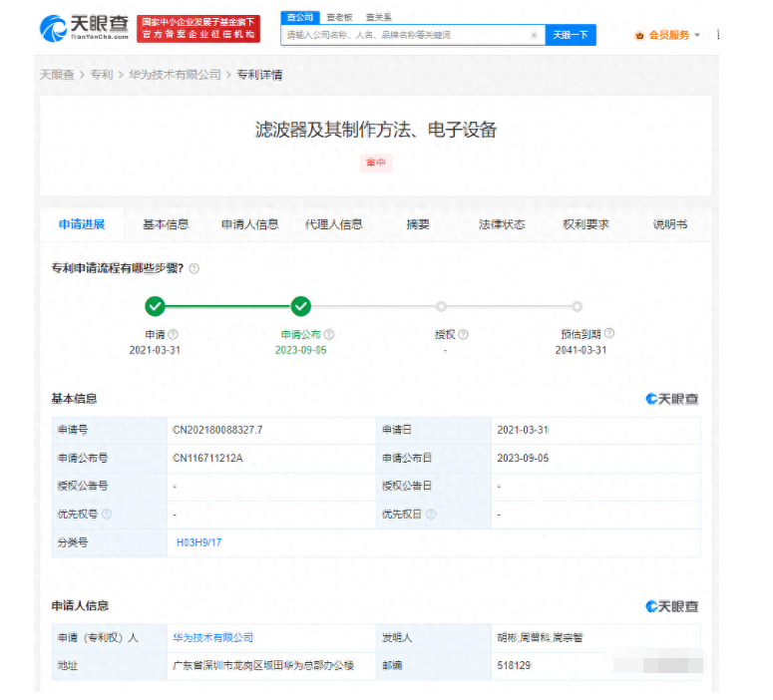
Task: Click the crown icon beside 会员服务
Action: 639,35
